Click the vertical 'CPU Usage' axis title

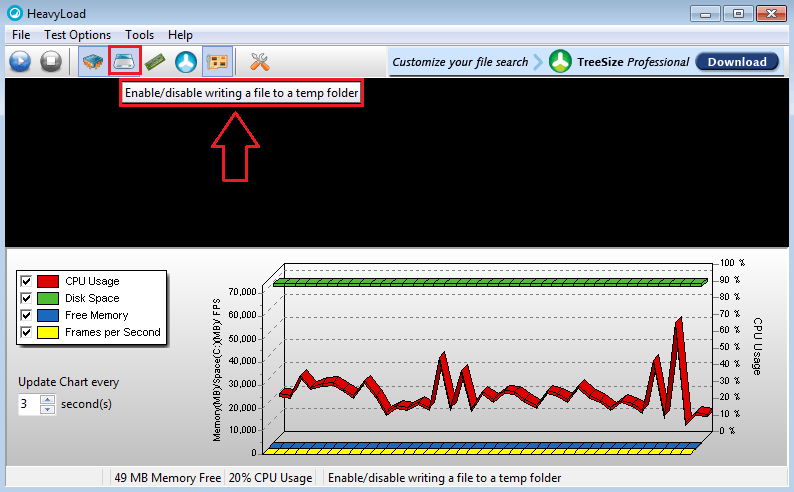[757, 346]
